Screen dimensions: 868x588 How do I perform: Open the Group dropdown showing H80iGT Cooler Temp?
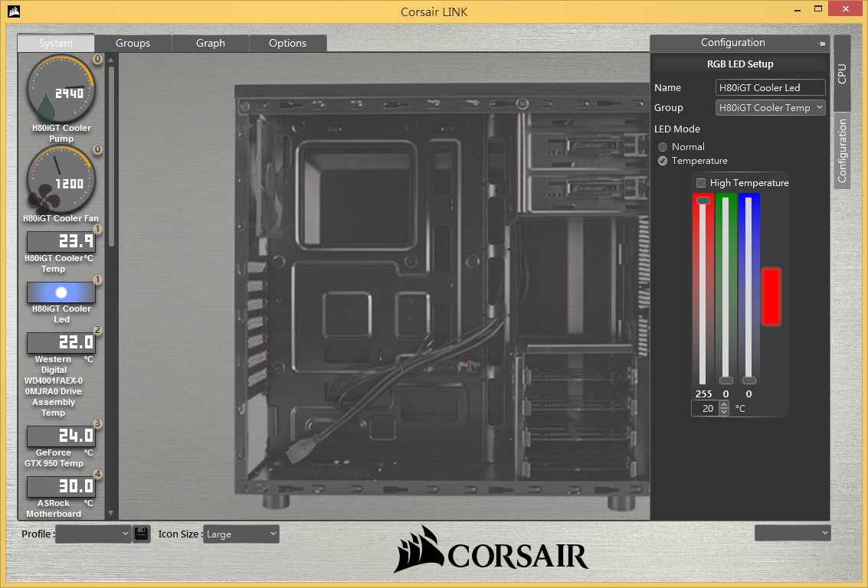(770, 108)
